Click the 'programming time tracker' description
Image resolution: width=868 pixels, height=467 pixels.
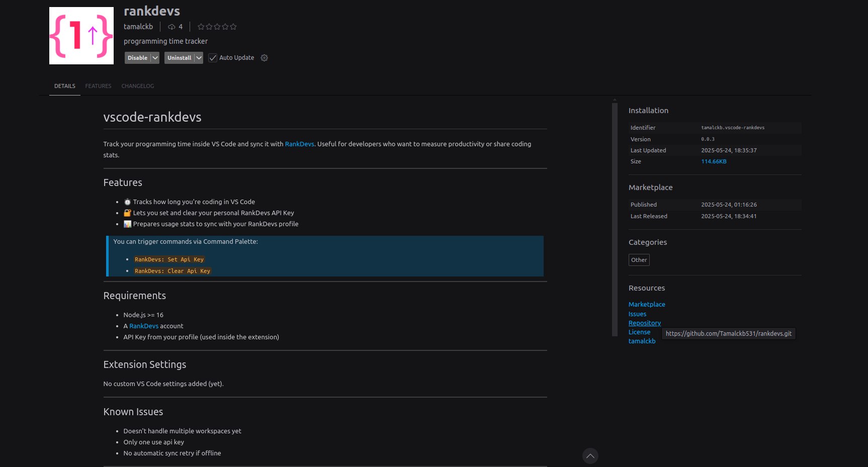coord(165,41)
